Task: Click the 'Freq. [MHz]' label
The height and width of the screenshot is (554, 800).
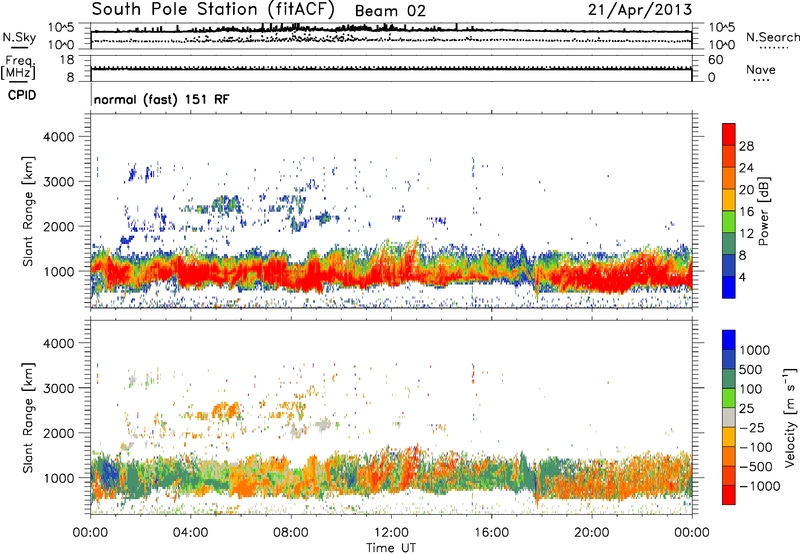Action: 19,67
